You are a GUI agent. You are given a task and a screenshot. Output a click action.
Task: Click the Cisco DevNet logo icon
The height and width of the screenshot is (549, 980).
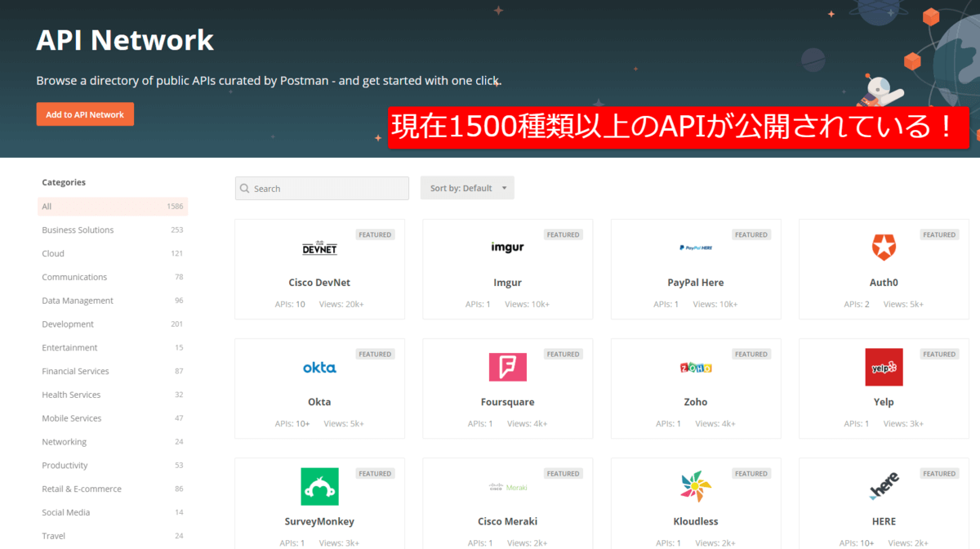pos(319,248)
